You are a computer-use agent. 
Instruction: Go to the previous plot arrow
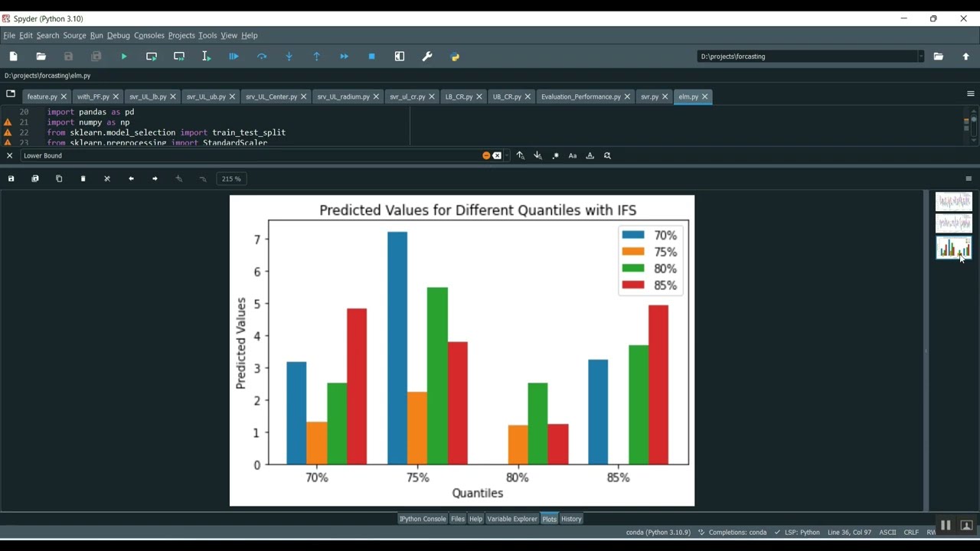click(x=131, y=179)
